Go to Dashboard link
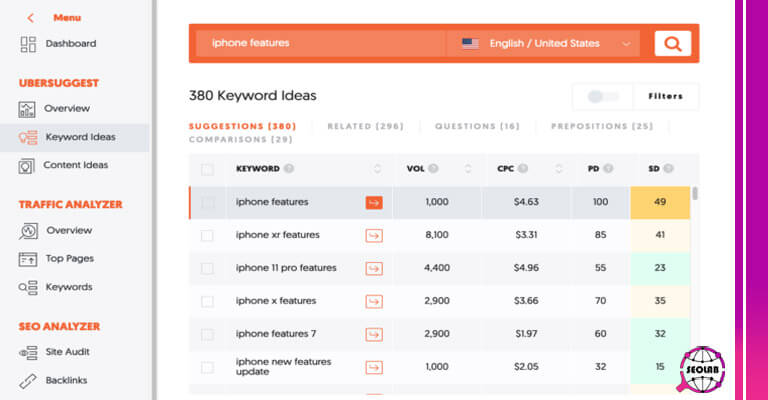 click(71, 44)
